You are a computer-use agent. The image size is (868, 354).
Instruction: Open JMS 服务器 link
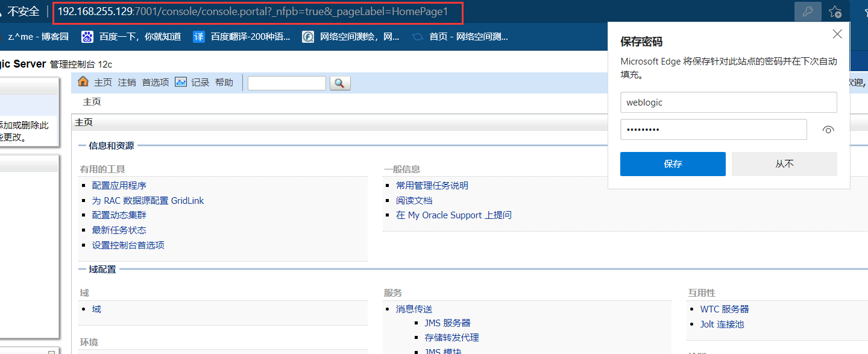click(447, 323)
